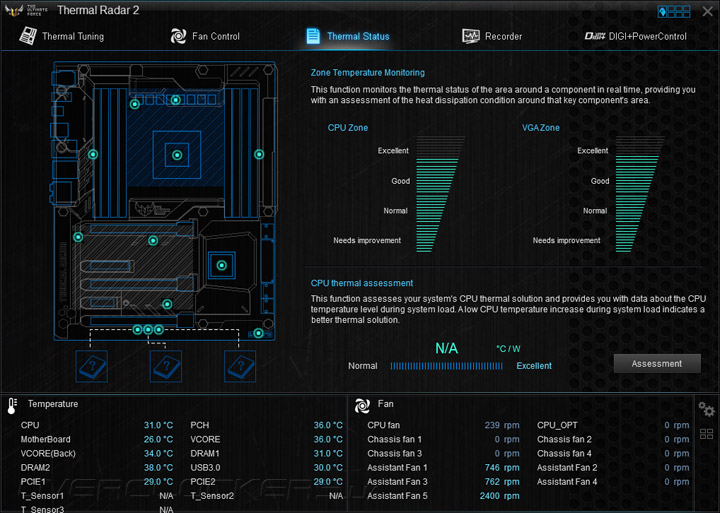Viewport: 720px width, 513px height.
Task: Open the window mode switcher icon top right
Action: pyautogui.click(x=674, y=11)
